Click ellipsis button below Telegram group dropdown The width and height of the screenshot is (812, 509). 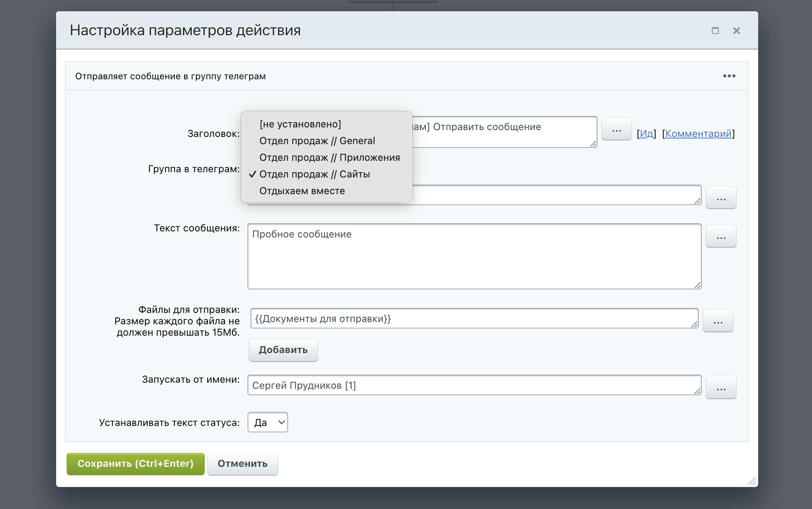tap(721, 198)
